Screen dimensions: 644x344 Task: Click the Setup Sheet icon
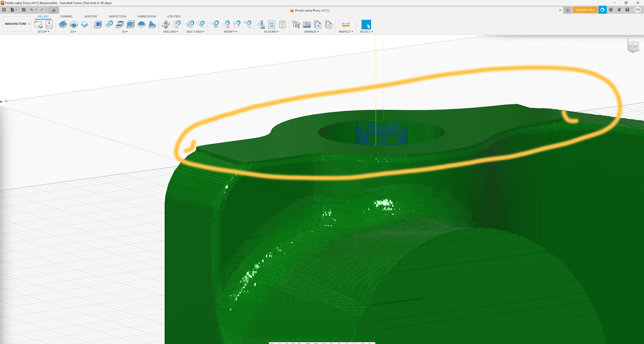click(282, 24)
